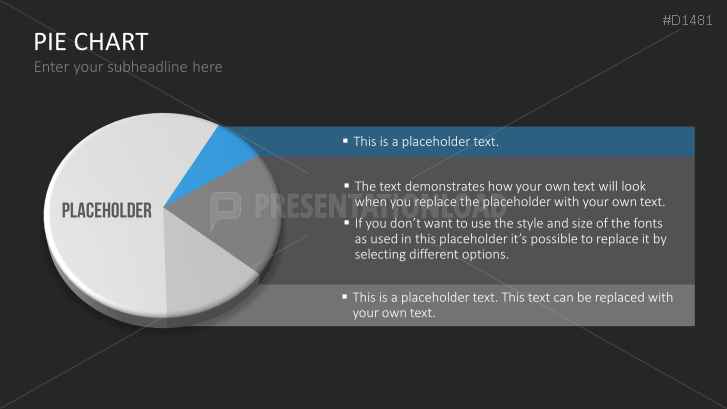Click the bullet marker before 'The text demonstrates'
The height and width of the screenshot is (409, 727).
click(347, 185)
